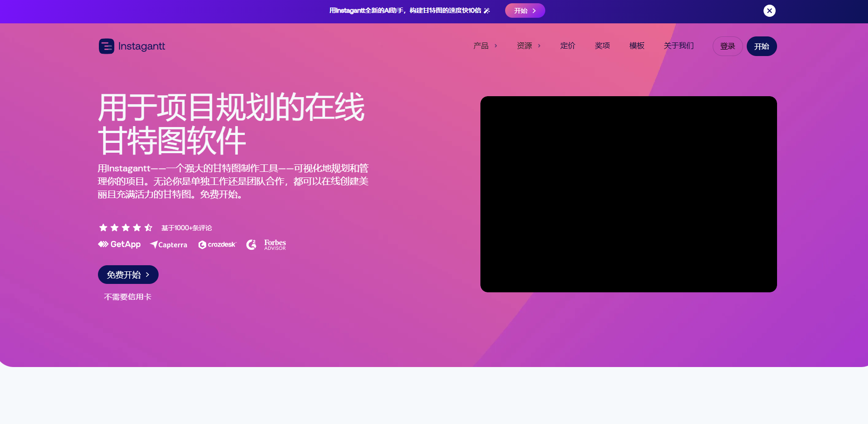Dismiss the promotional banner with X
Viewport: 868px width, 424px height.
(770, 10)
